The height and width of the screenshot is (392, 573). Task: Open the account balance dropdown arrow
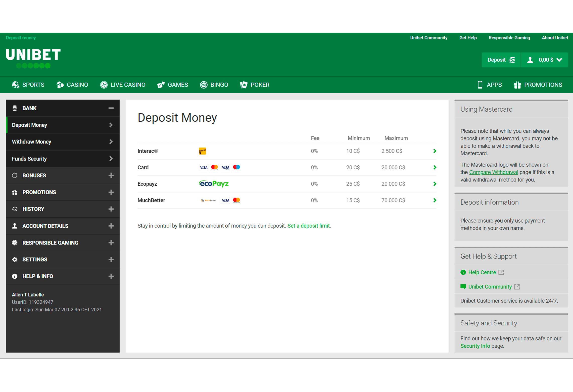[559, 60]
